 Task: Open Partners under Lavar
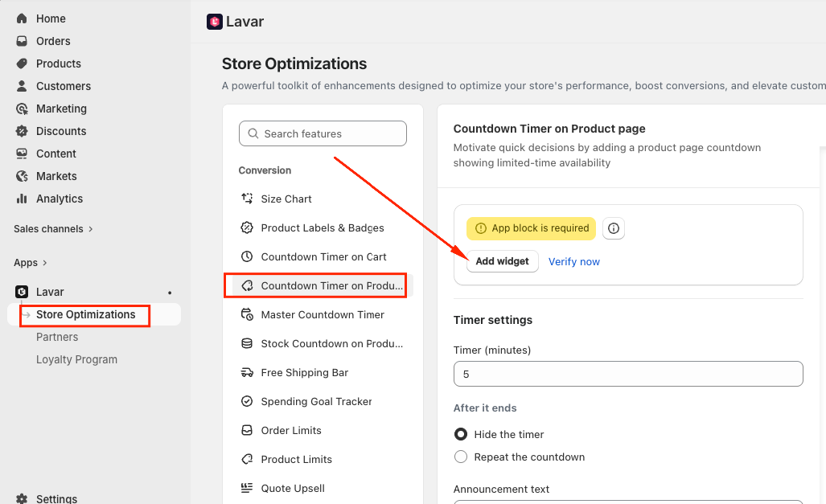pos(57,337)
